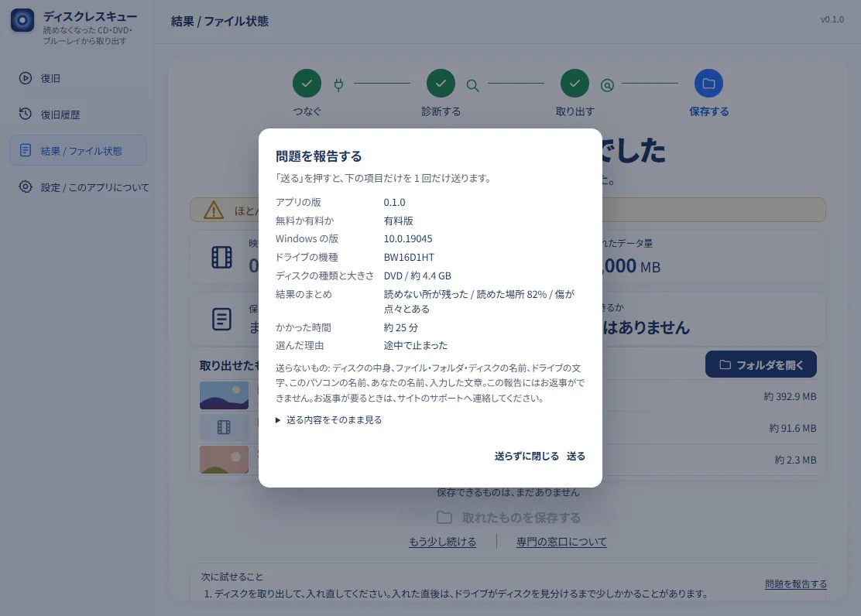Viewport: 861px width, 616px height.
Task: Select the pink sunset image thumbnail
Action: [x=224, y=460]
